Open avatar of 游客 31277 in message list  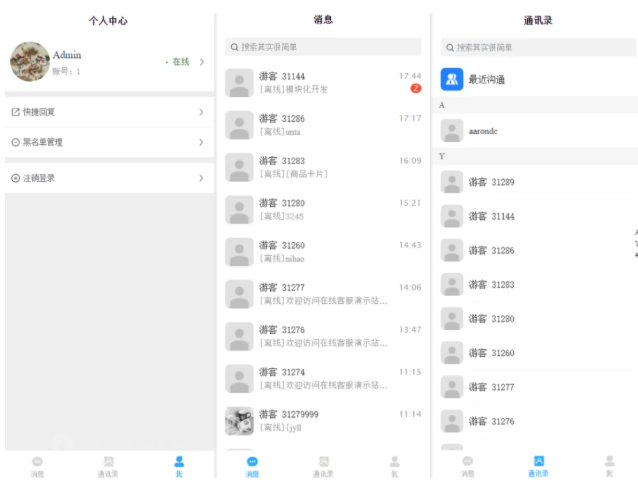click(239, 294)
